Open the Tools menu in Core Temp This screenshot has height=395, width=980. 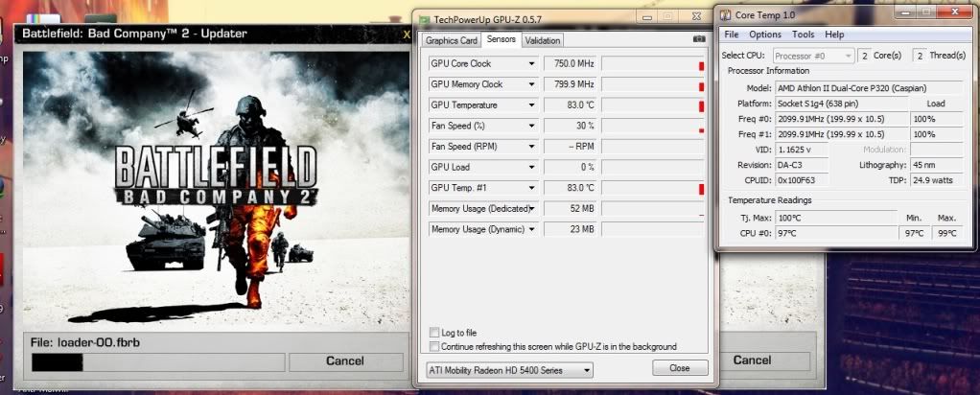(803, 35)
